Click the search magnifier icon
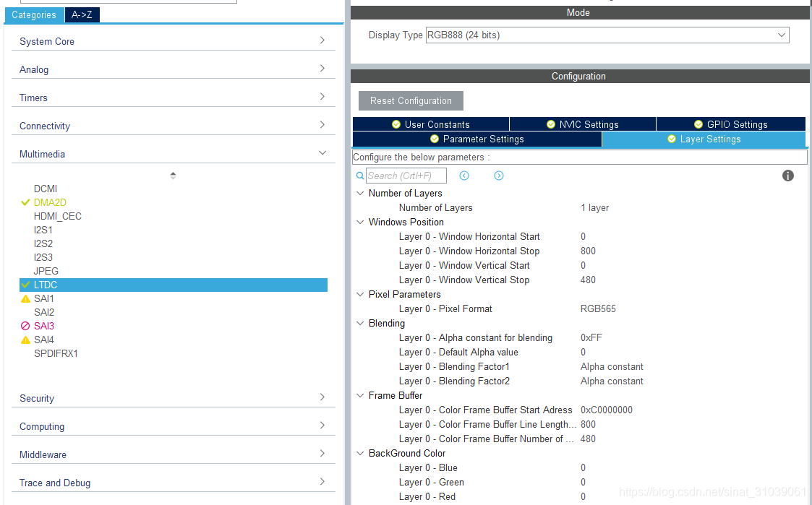 coord(360,176)
